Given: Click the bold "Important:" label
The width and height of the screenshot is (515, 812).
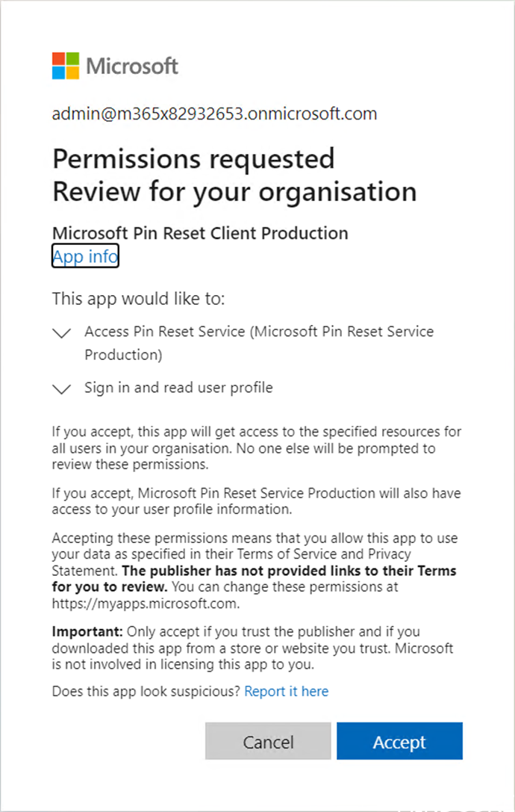Looking at the screenshot, I should [x=80, y=632].
